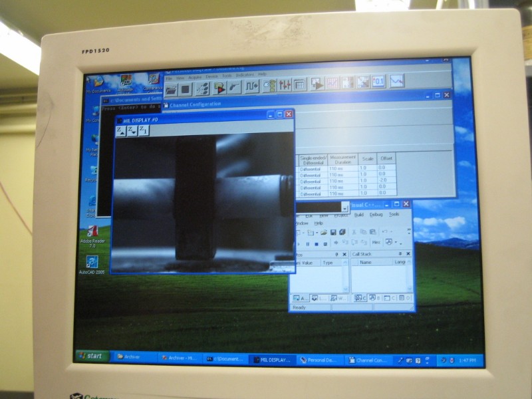Open AutoCAD 2005 desktop icon

(x=92, y=265)
